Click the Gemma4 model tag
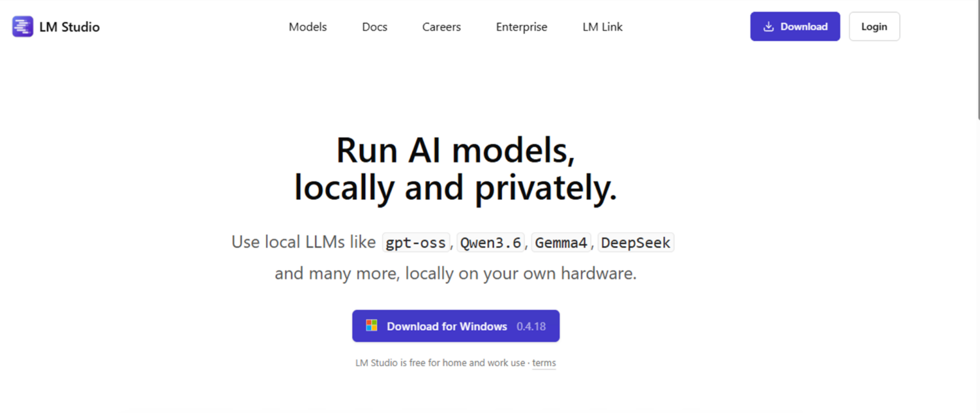The height and width of the screenshot is (413, 980). (x=561, y=243)
